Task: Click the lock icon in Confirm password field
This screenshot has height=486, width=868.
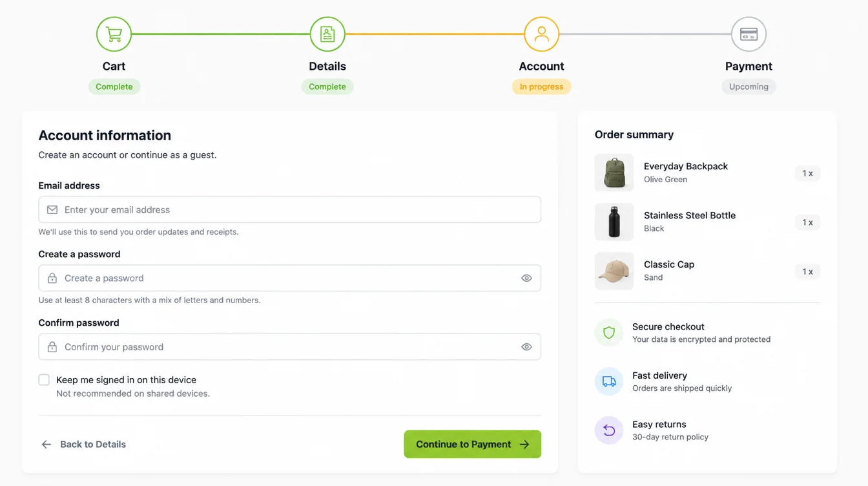Action: (x=52, y=347)
